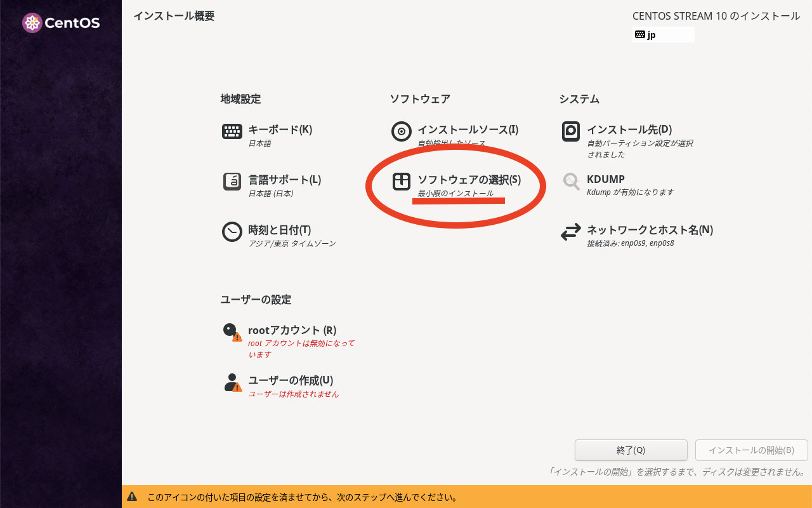Click the jp keyboard layout indicator
The image size is (812, 508).
point(663,35)
